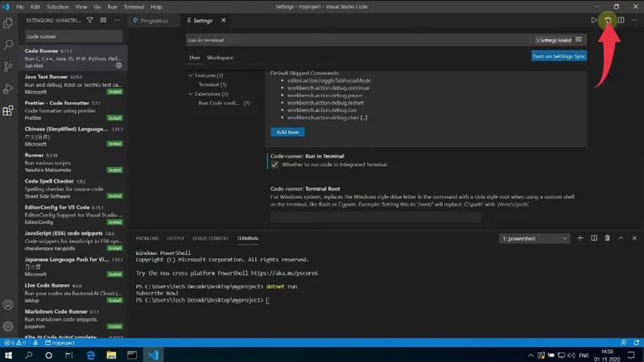The height and width of the screenshot is (362, 644).
Task: Split the editor to the right
Action: click(621, 20)
